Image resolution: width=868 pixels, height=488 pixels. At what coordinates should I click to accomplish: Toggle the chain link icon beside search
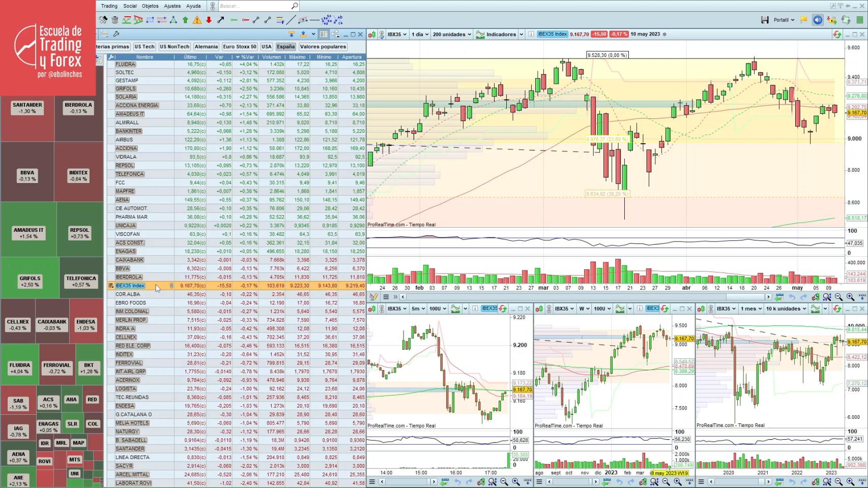(212, 6)
